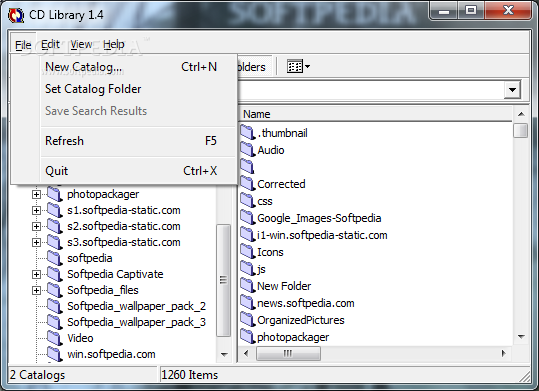This screenshot has width=539, height=391.
Task: Click the unnamed folder icon below Audio
Action: [x=248, y=166]
